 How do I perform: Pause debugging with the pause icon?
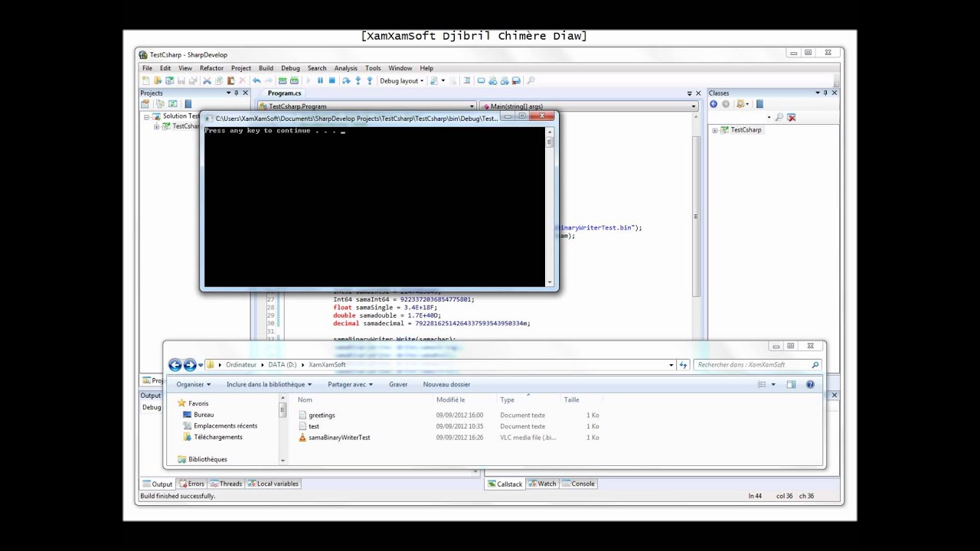click(320, 80)
